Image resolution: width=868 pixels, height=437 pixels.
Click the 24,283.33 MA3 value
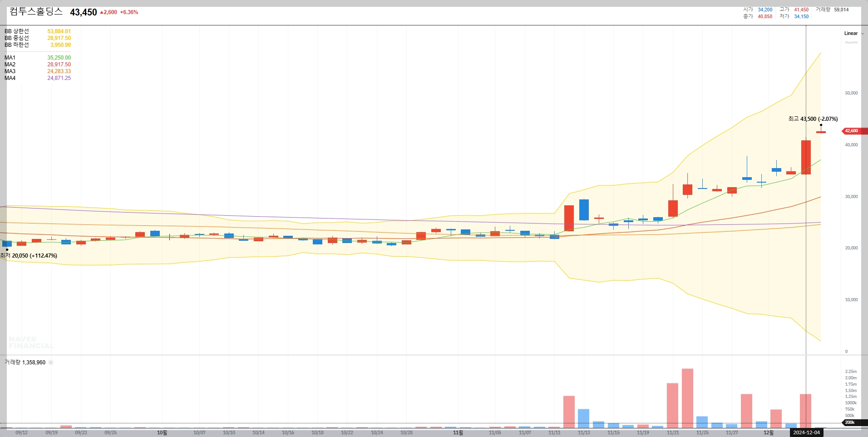tap(59, 71)
